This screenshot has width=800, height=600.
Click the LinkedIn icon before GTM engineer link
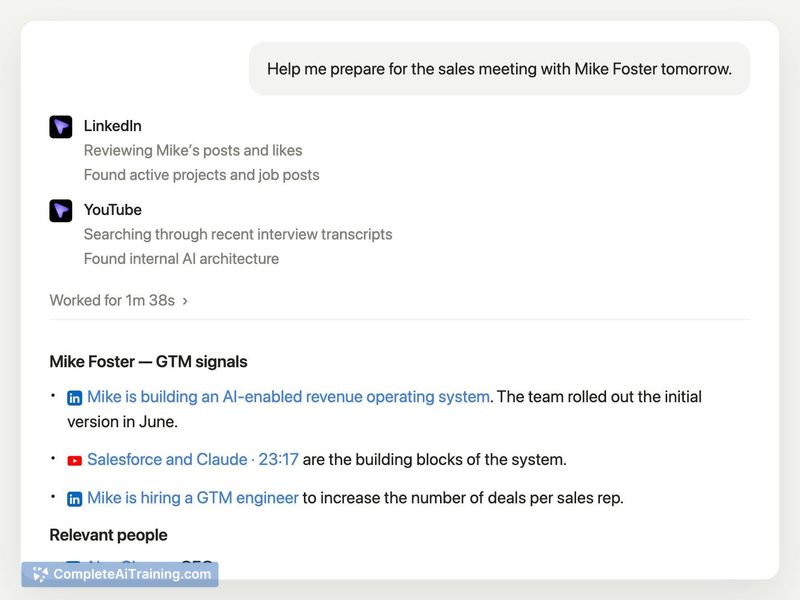(x=74, y=499)
